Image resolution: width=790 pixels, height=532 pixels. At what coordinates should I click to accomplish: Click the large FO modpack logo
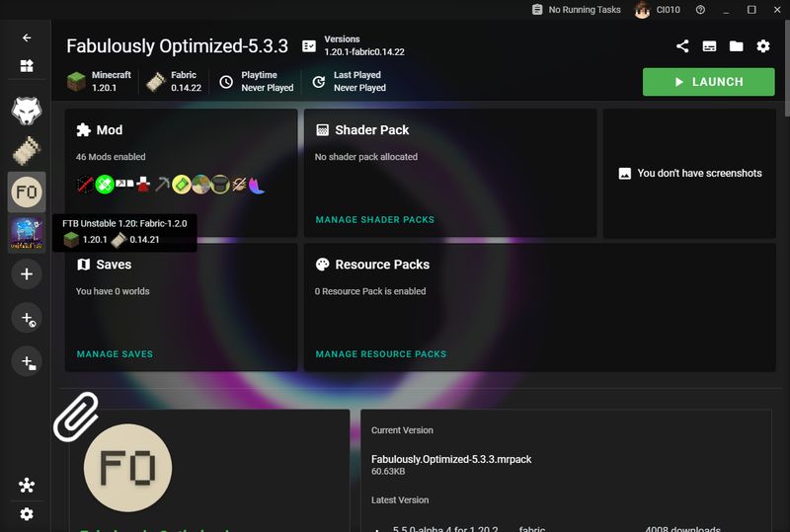pos(128,468)
